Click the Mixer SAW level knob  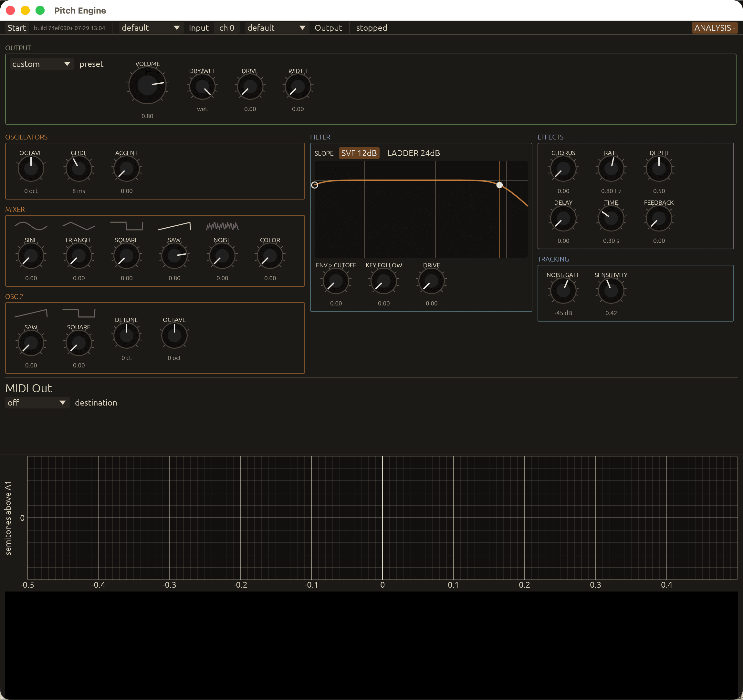[x=174, y=256]
